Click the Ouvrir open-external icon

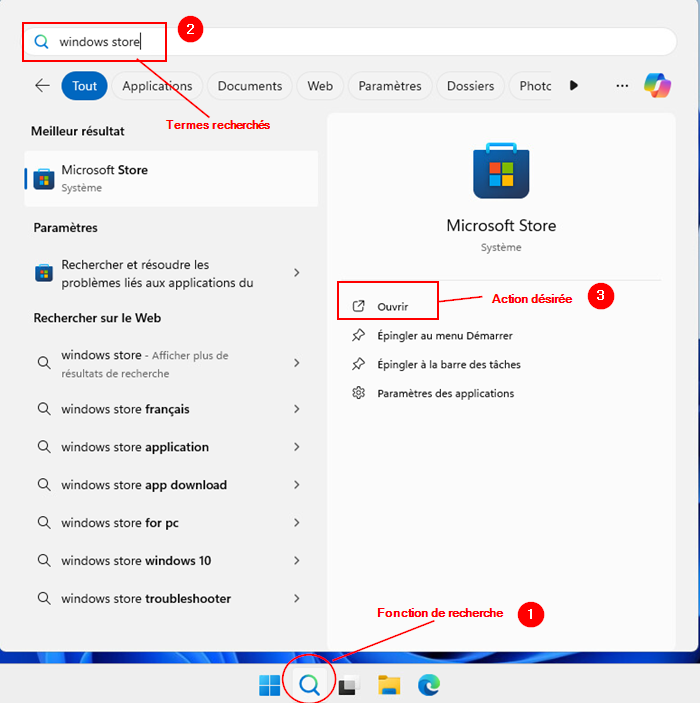[358, 306]
